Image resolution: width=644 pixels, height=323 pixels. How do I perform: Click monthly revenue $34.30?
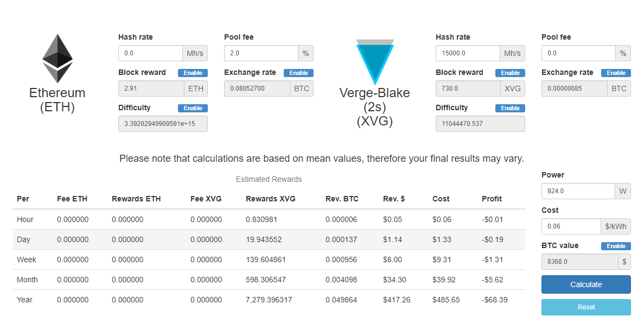(394, 280)
